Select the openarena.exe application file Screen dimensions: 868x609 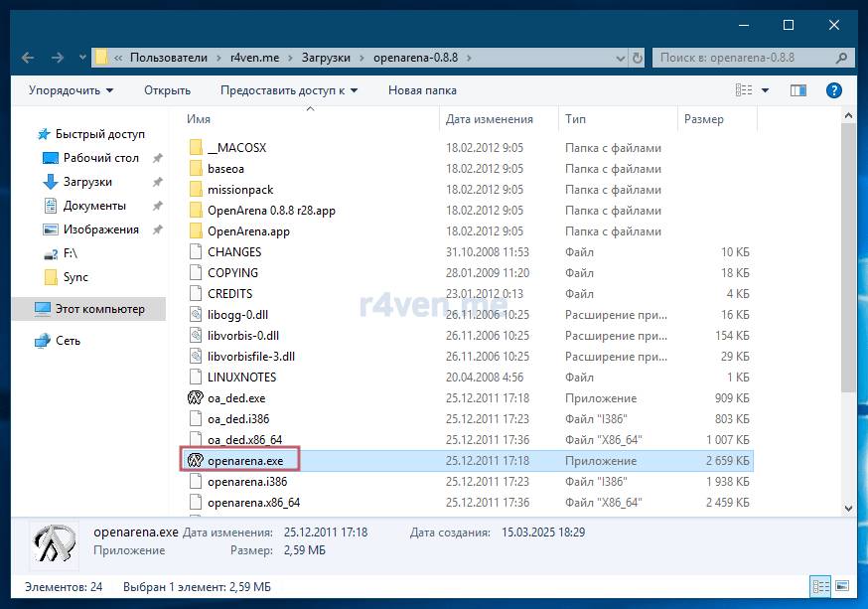(x=244, y=461)
